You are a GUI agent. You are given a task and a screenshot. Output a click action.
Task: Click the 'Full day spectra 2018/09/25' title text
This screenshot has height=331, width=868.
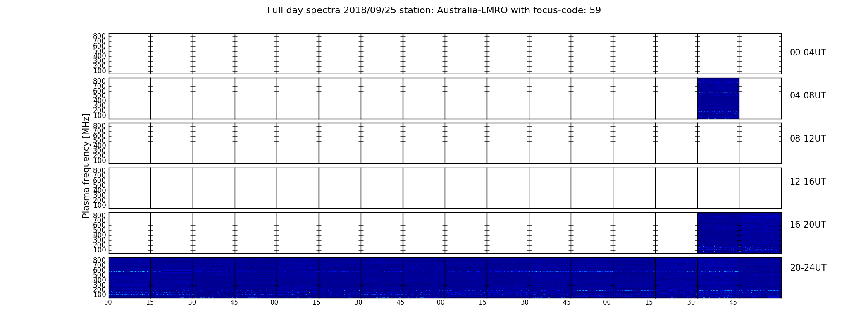click(434, 10)
